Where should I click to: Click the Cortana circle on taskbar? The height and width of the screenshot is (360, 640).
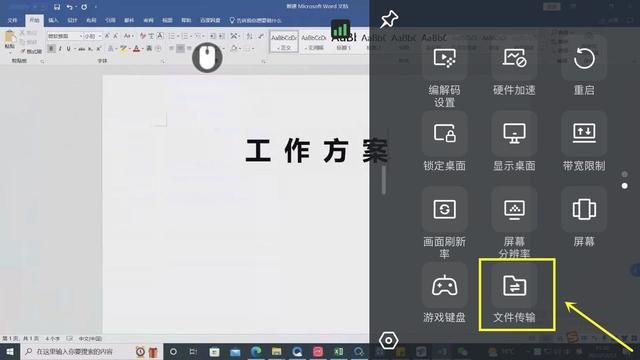(x=173, y=351)
